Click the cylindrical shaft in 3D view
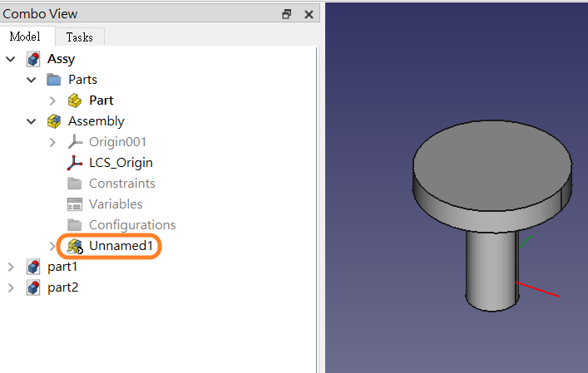This screenshot has height=373, width=588. tap(492, 270)
